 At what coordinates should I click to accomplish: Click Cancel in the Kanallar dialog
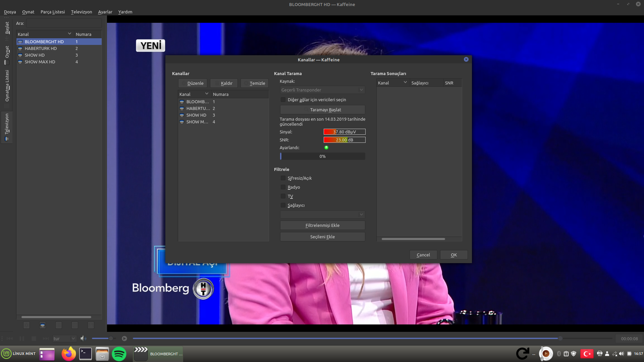pos(423,255)
